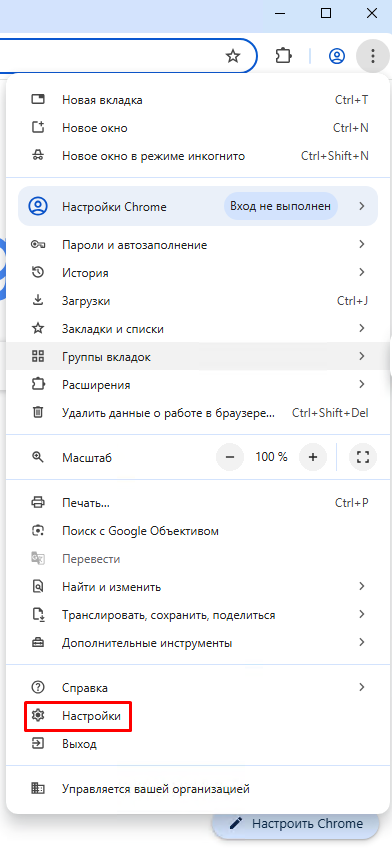The width and height of the screenshot is (392, 854).
Task: Click the Найти и изменить document icon
Action: pos(38,587)
